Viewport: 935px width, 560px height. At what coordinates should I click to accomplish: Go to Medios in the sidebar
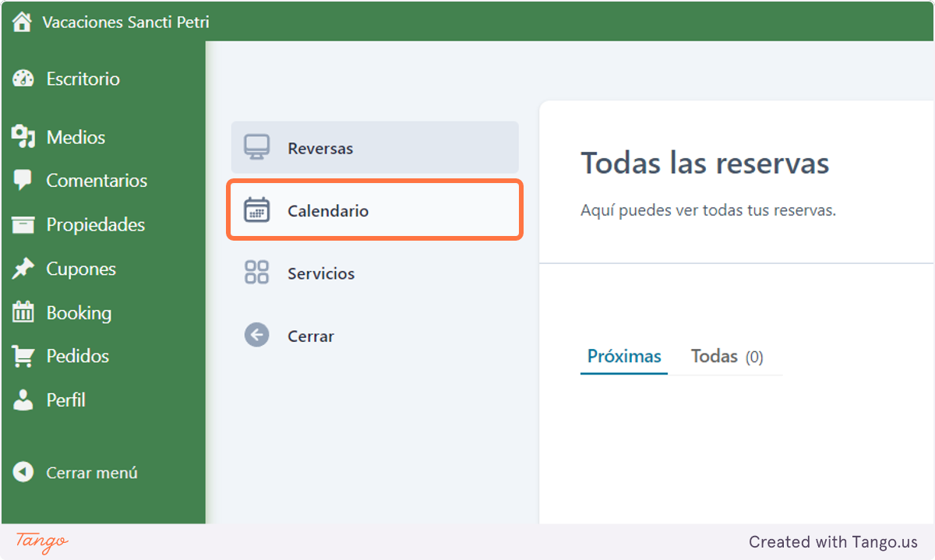tap(76, 137)
